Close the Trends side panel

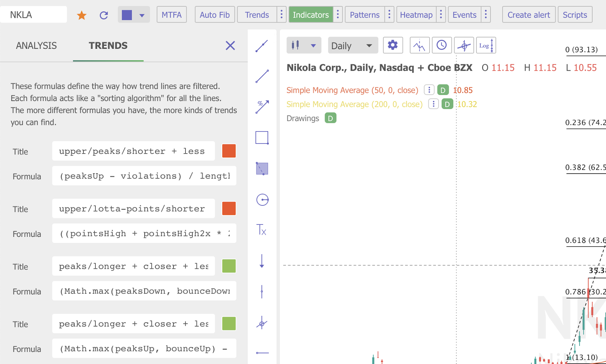click(x=230, y=46)
